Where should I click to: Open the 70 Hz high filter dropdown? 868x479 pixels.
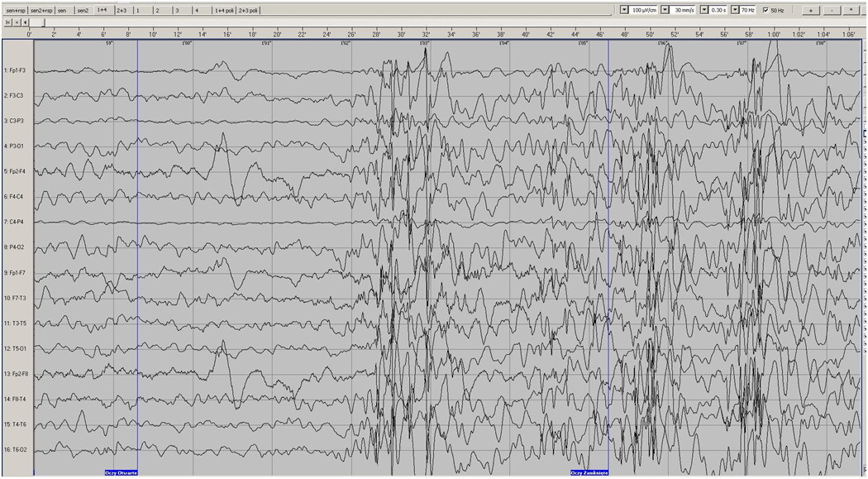coord(735,10)
